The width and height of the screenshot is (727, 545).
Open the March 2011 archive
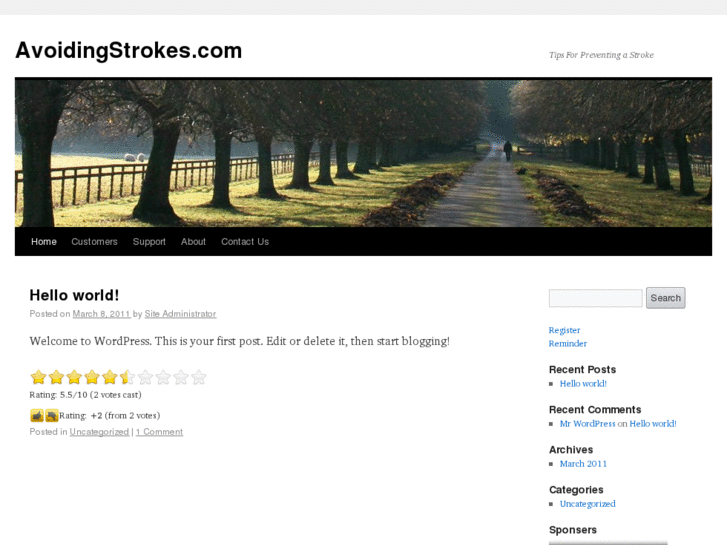[x=583, y=464]
